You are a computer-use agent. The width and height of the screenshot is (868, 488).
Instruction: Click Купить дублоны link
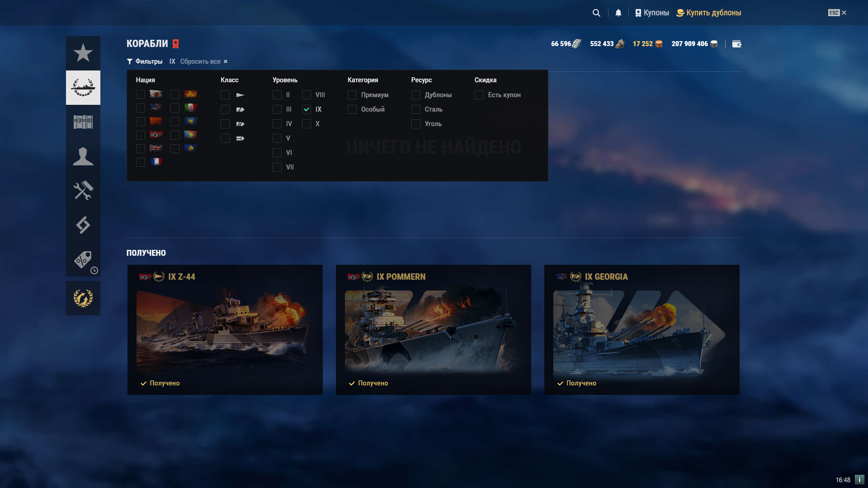pos(708,13)
